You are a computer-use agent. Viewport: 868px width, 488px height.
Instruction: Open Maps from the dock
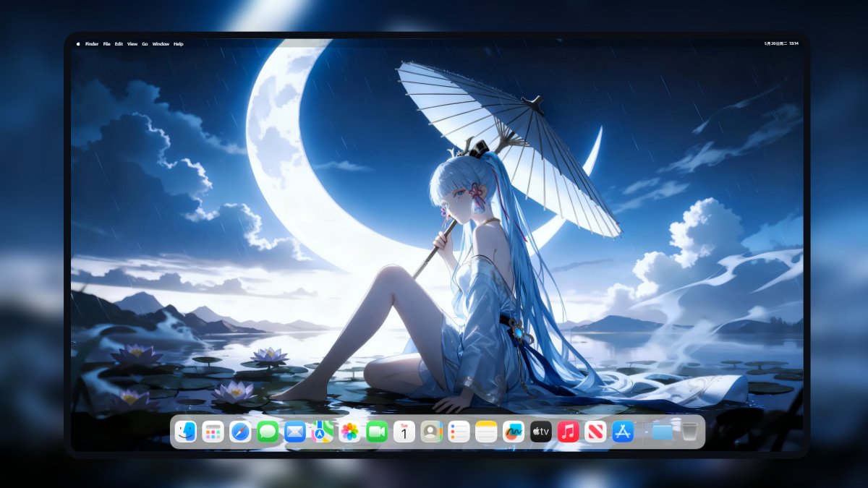coord(322,432)
